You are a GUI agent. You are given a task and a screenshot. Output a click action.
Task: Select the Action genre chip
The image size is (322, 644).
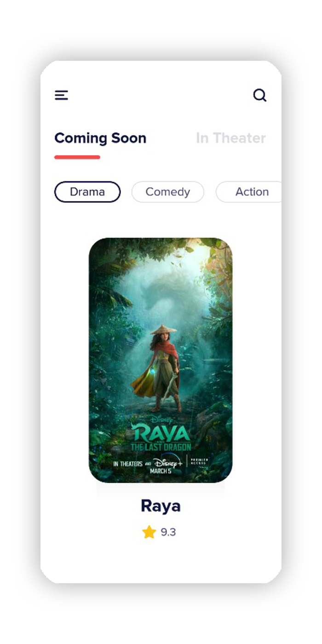(x=249, y=192)
